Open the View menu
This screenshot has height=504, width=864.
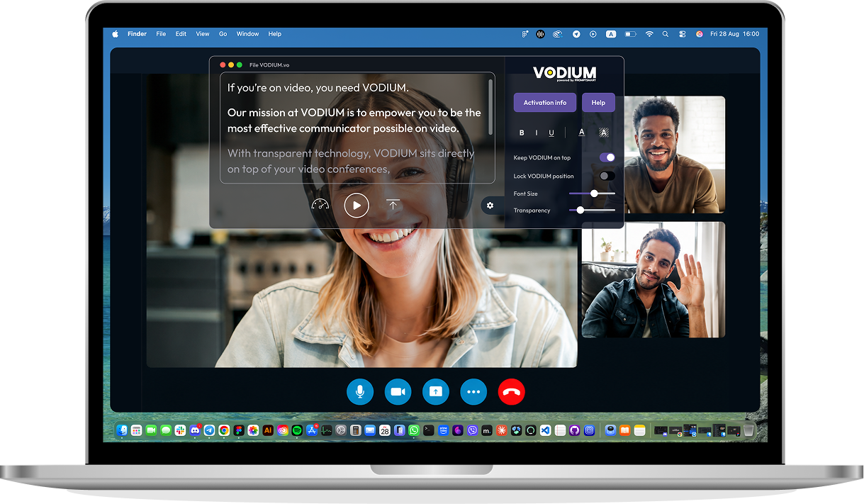point(203,34)
